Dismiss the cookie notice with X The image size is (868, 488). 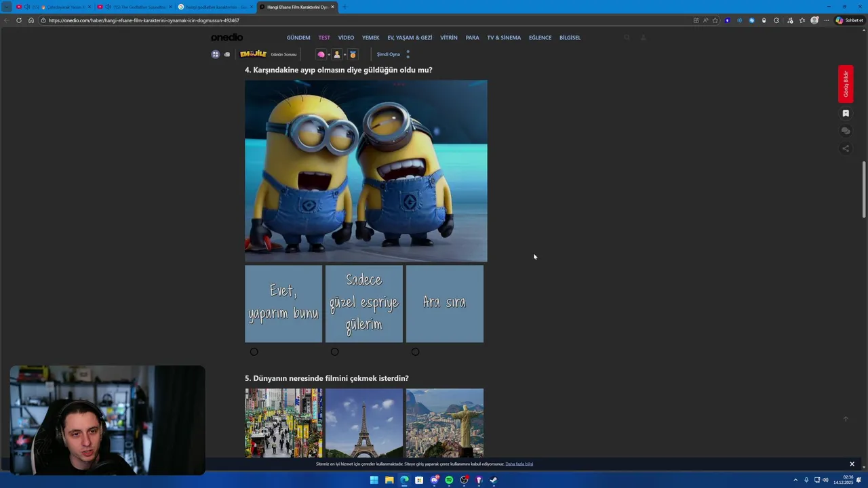(852, 464)
